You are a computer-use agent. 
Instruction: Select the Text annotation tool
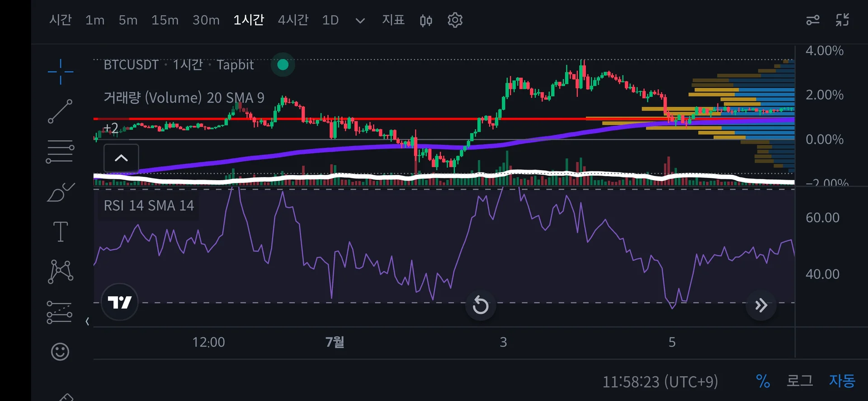60,232
